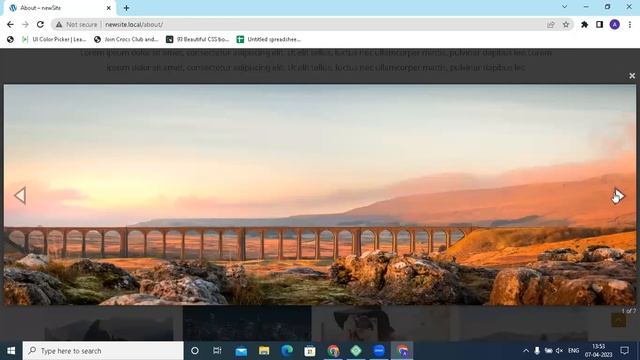Go back using the browser back arrow
Screen dimensions: 640x360
(x=10, y=24)
